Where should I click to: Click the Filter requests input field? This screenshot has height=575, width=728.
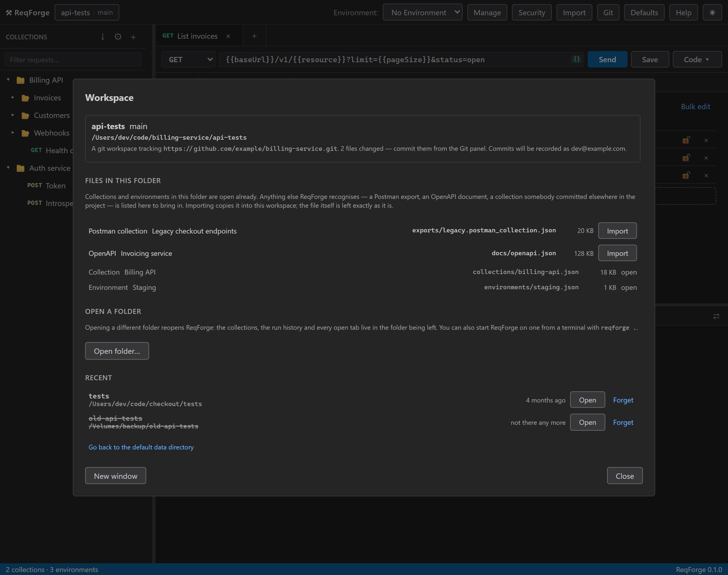73,59
